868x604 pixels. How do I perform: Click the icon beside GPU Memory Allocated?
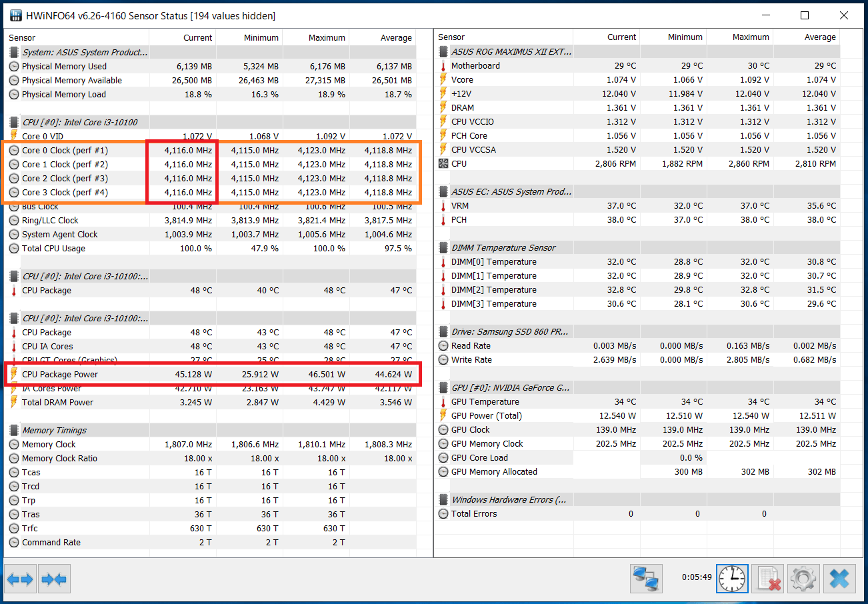click(443, 472)
